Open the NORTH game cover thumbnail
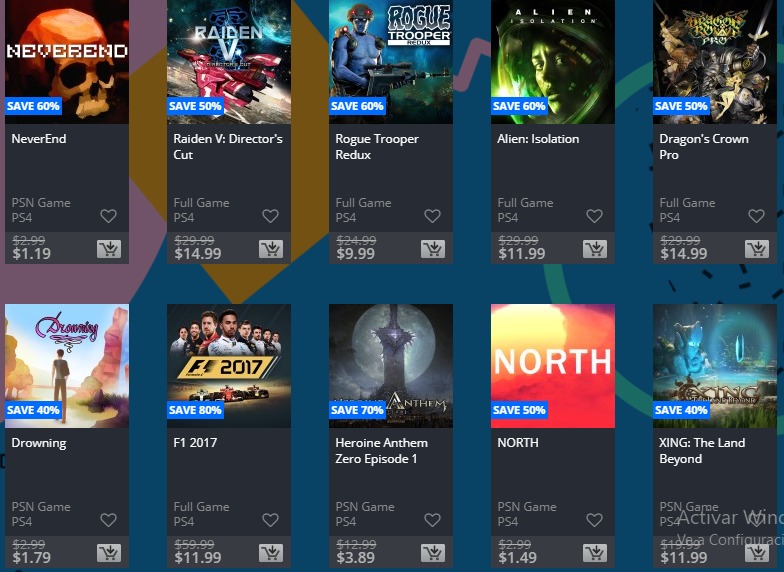784x572 pixels. [553, 366]
